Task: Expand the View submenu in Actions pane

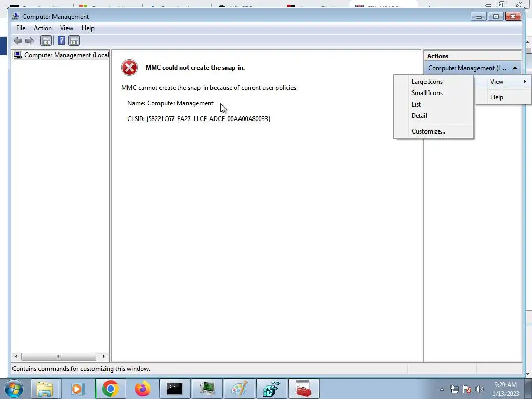Action: 502,82
